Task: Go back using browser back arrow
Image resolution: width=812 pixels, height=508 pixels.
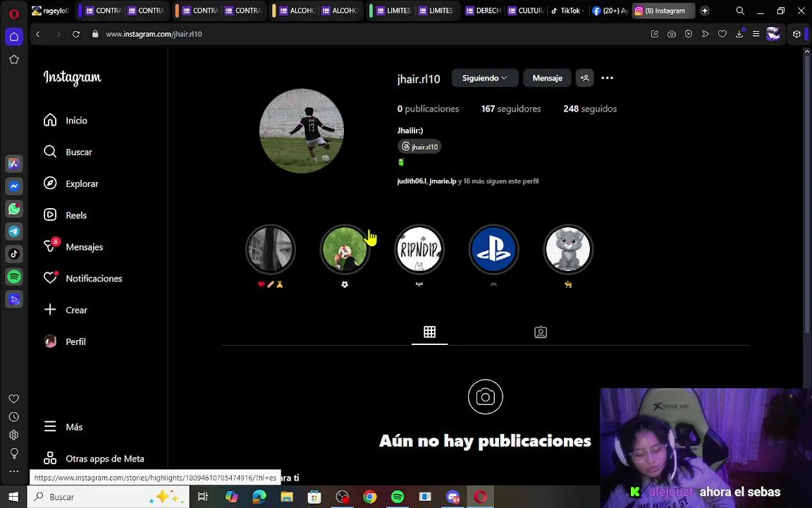Action: click(38, 34)
